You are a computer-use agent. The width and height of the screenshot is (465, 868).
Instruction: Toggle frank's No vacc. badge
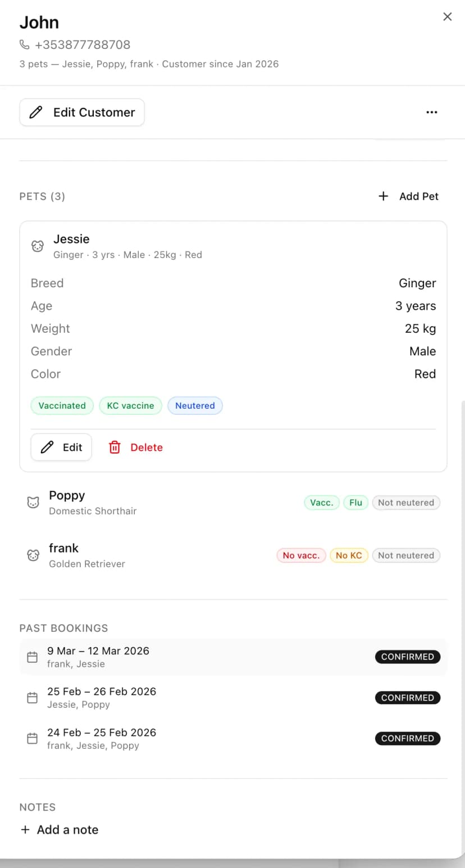pyautogui.click(x=301, y=555)
